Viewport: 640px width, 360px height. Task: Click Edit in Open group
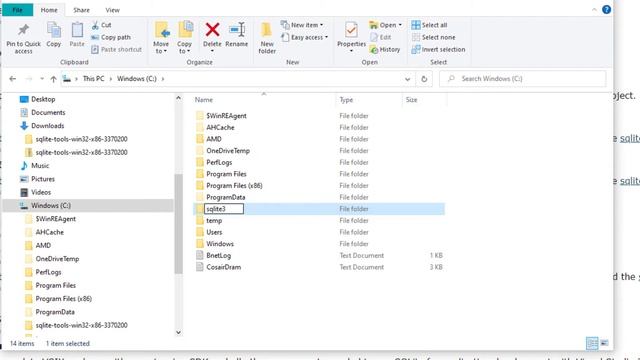[380, 37]
